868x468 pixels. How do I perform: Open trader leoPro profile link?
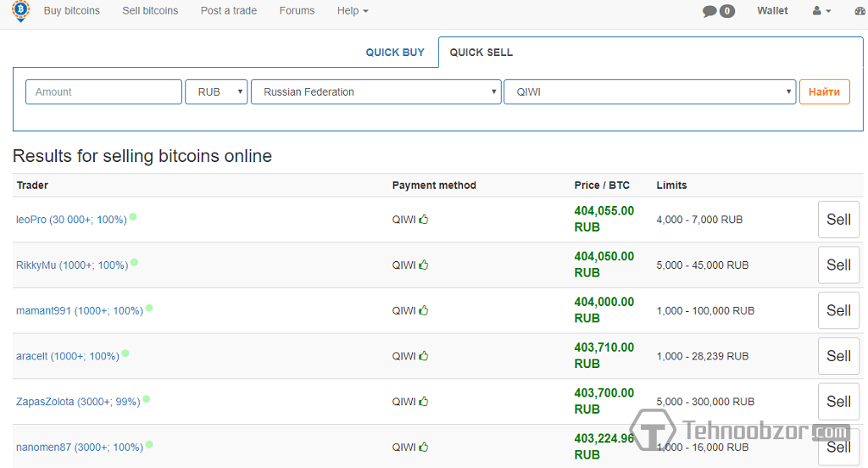pyautogui.click(x=71, y=220)
